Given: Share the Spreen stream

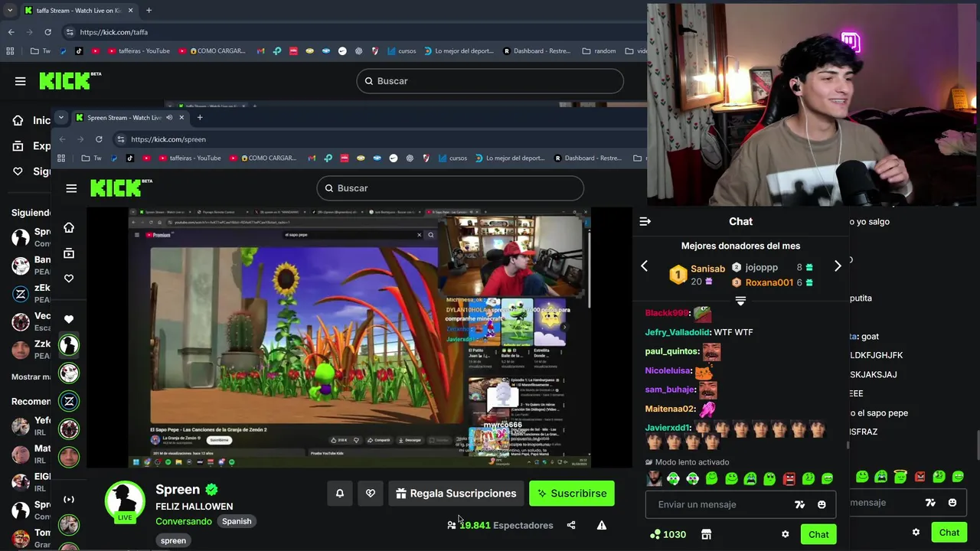Looking at the screenshot, I should coord(571,525).
